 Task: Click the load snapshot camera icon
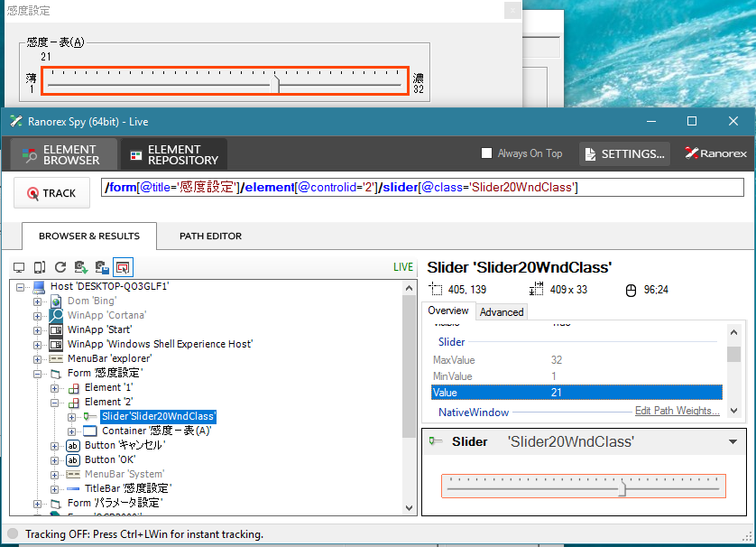[81, 267]
